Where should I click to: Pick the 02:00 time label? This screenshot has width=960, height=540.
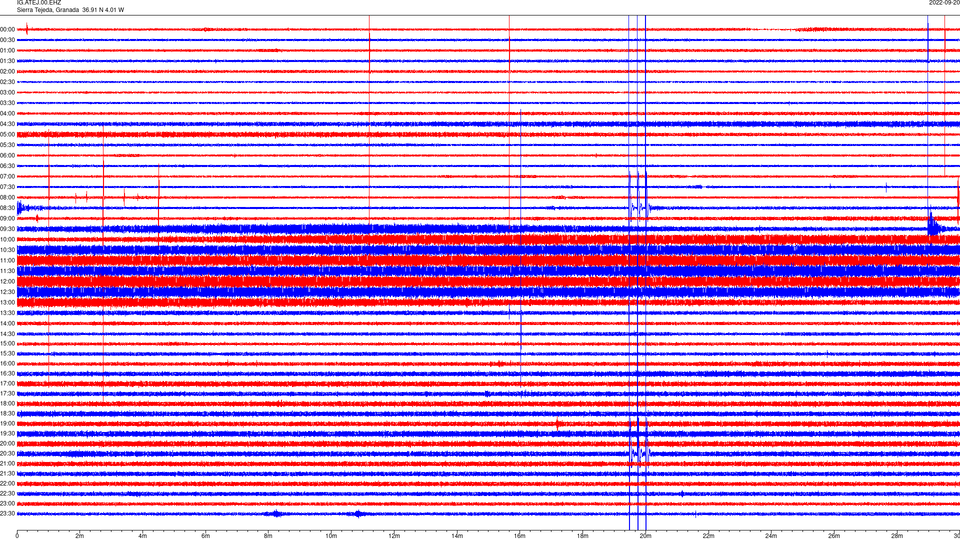coord(7,72)
